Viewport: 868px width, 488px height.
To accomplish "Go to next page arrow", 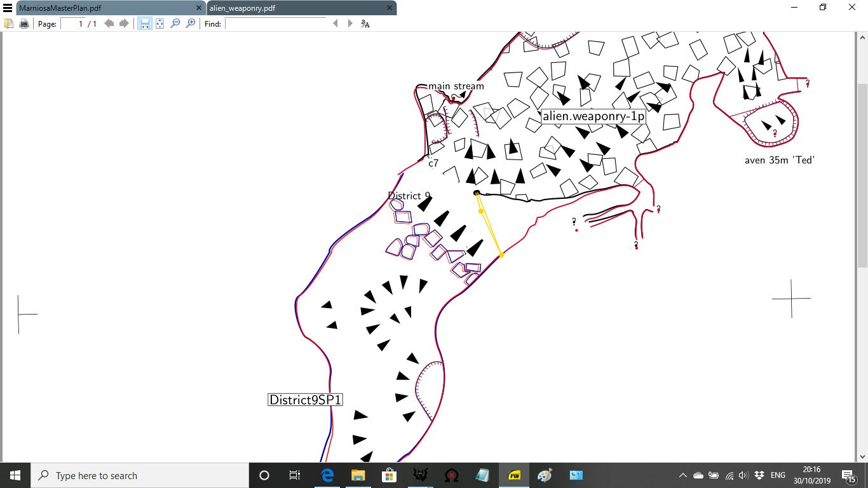I will click(124, 24).
